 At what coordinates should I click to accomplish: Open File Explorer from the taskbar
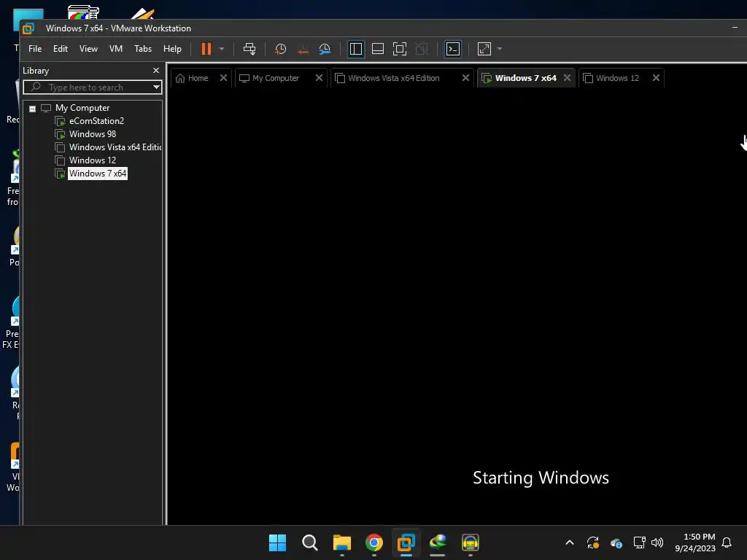342,542
